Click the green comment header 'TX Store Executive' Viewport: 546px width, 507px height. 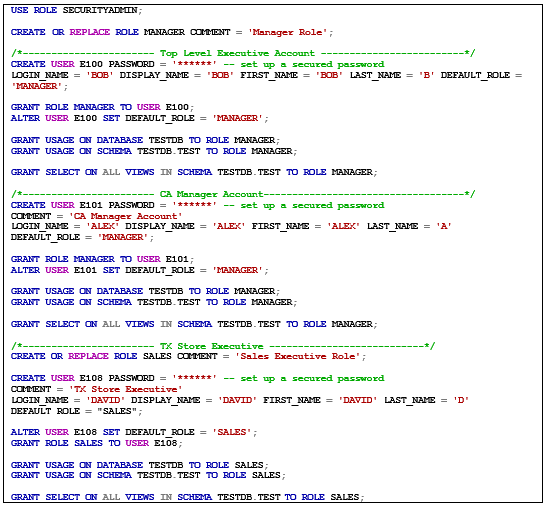[211, 346]
